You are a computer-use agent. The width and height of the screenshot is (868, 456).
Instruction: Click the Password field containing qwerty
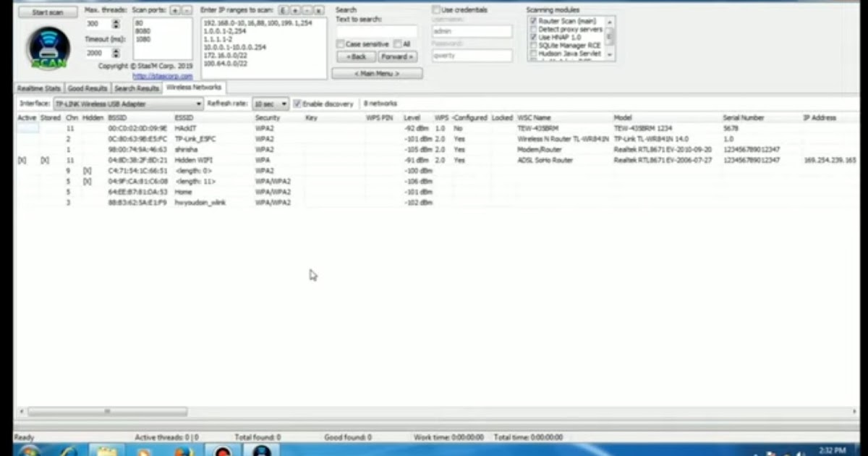[472, 56]
